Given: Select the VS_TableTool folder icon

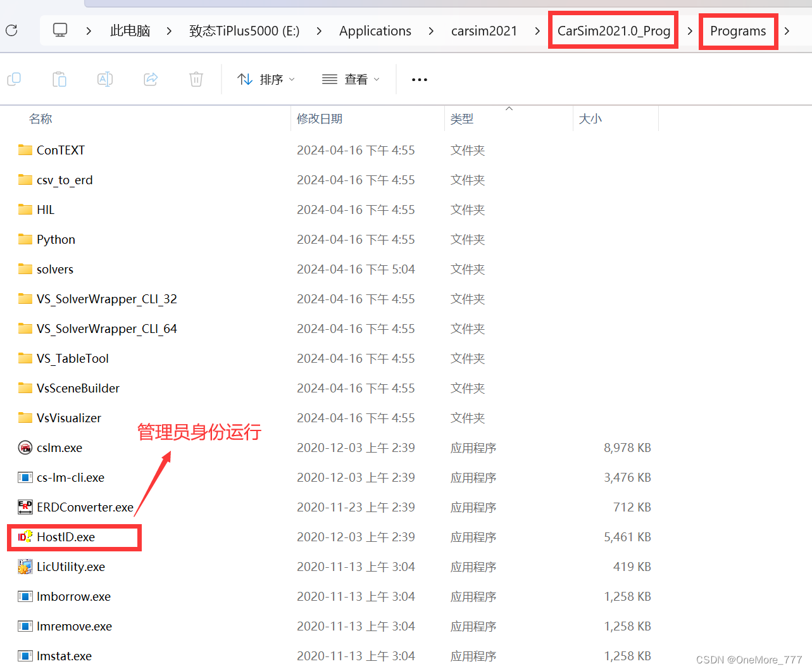Looking at the screenshot, I should pyautogui.click(x=25, y=358).
